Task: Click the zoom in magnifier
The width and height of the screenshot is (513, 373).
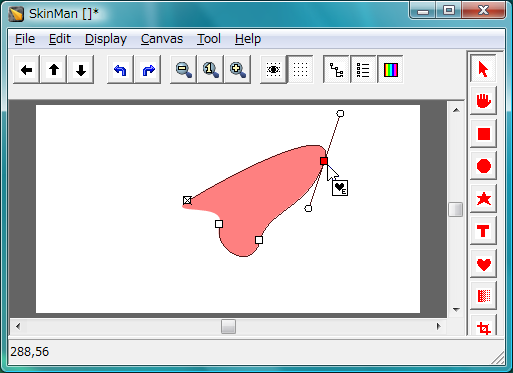Action: [238, 70]
